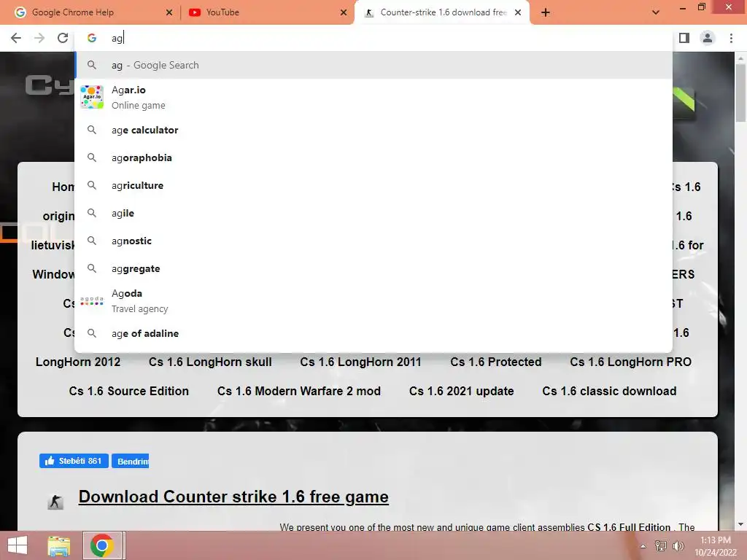747x560 pixels.
Task: Select 'agoraphobia' suggestion
Action: (x=373, y=157)
